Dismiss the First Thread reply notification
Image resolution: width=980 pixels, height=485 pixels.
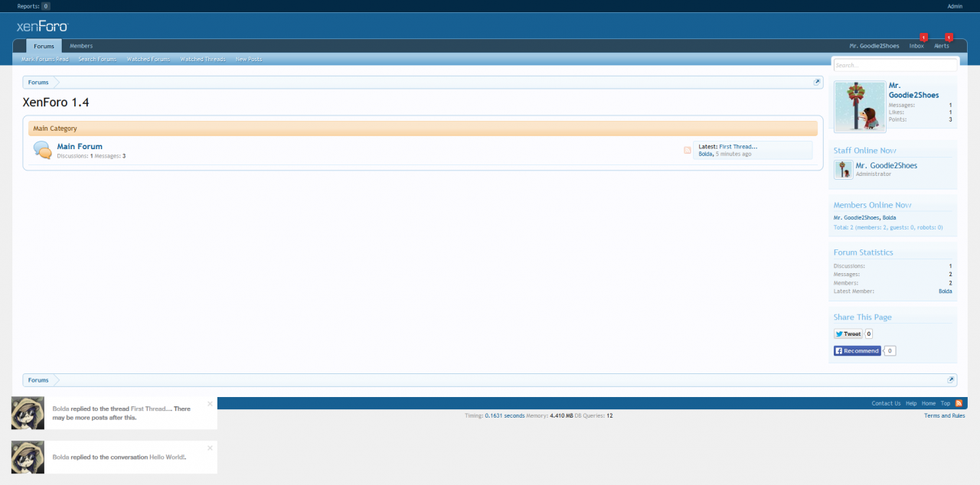coord(211,404)
